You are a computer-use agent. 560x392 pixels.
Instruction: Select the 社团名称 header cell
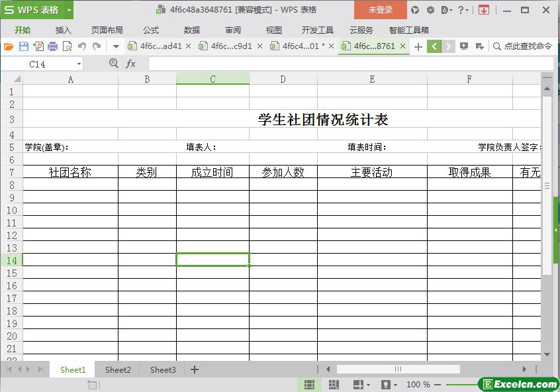[x=70, y=172]
